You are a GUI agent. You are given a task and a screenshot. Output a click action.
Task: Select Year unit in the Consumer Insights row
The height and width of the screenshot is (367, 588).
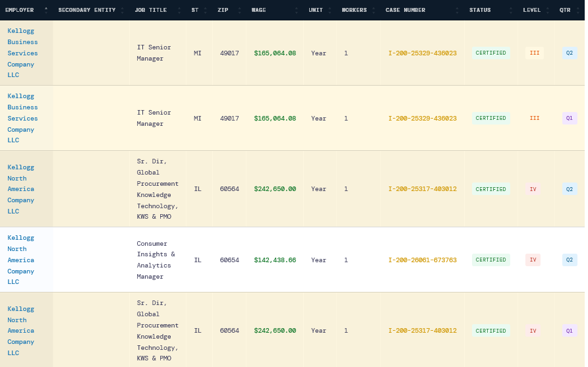click(318, 260)
